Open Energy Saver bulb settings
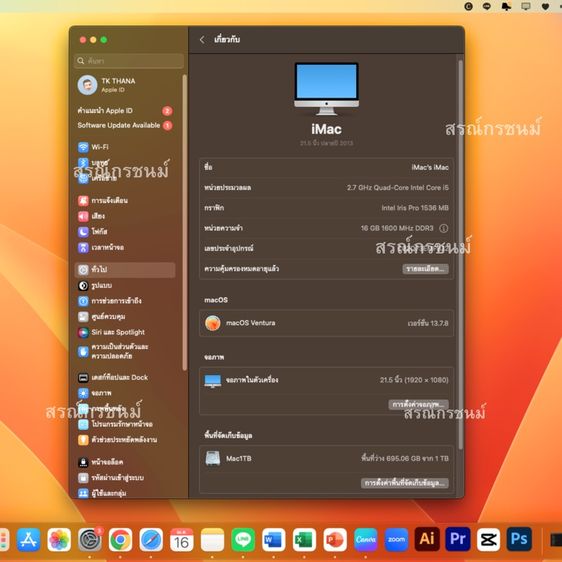Viewport: 562px width, 562px height. coord(118,440)
